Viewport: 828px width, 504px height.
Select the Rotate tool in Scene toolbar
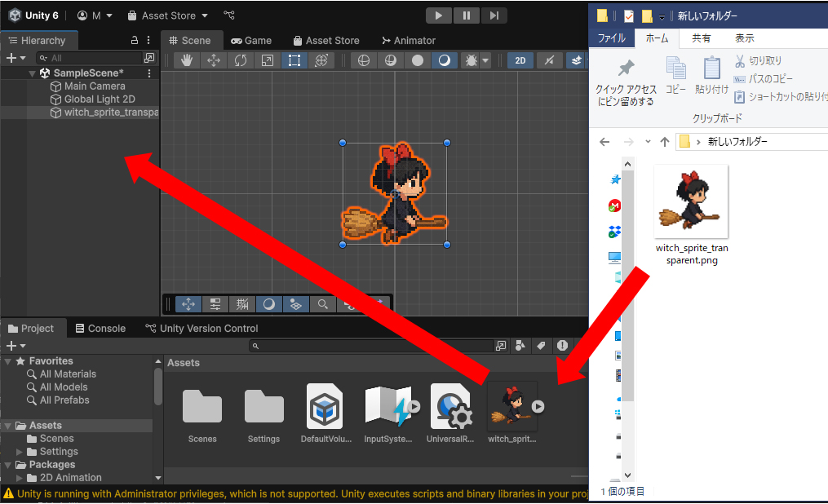241,60
